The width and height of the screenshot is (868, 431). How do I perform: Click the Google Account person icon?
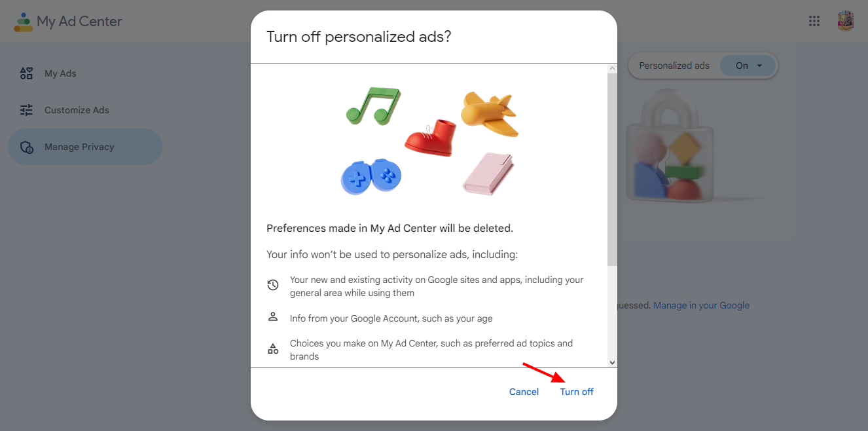[x=273, y=317]
